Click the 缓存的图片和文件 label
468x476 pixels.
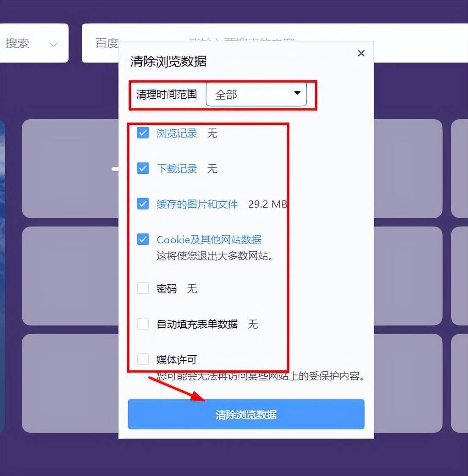tap(197, 204)
